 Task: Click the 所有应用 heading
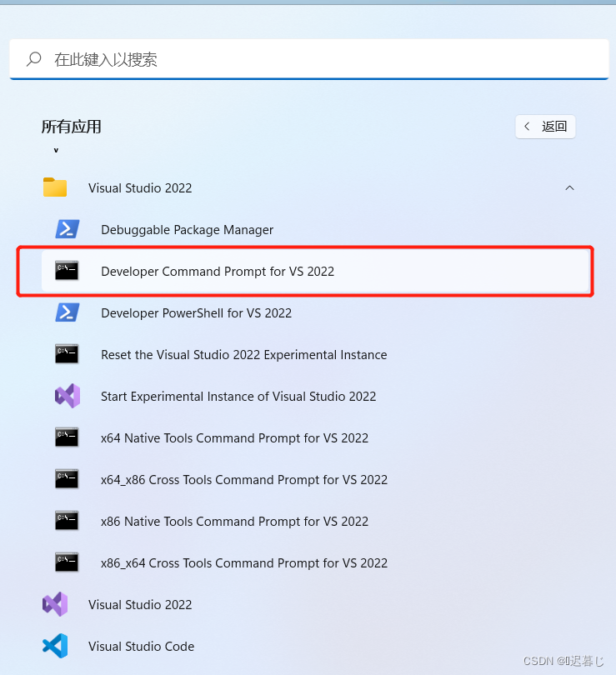click(x=72, y=127)
